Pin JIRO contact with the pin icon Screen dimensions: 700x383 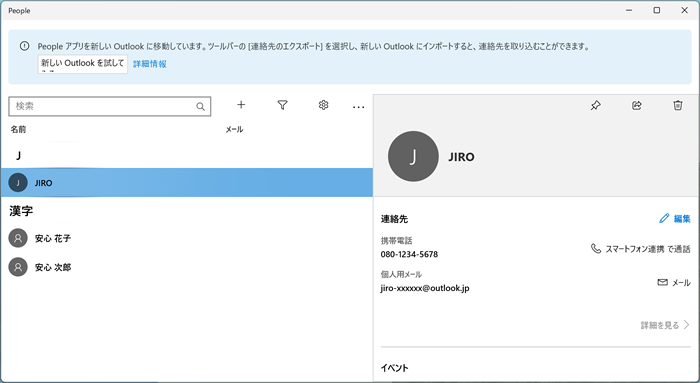(x=596, y=105)
